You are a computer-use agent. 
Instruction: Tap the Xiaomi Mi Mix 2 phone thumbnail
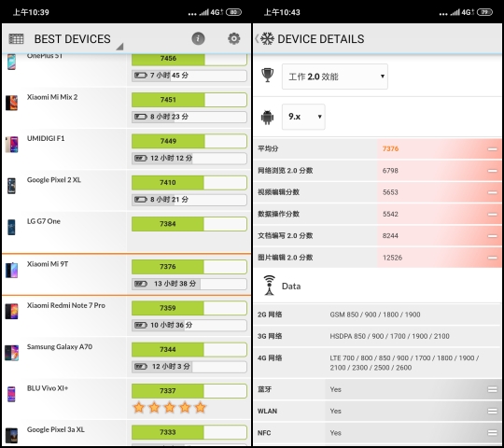pos(11,103)
